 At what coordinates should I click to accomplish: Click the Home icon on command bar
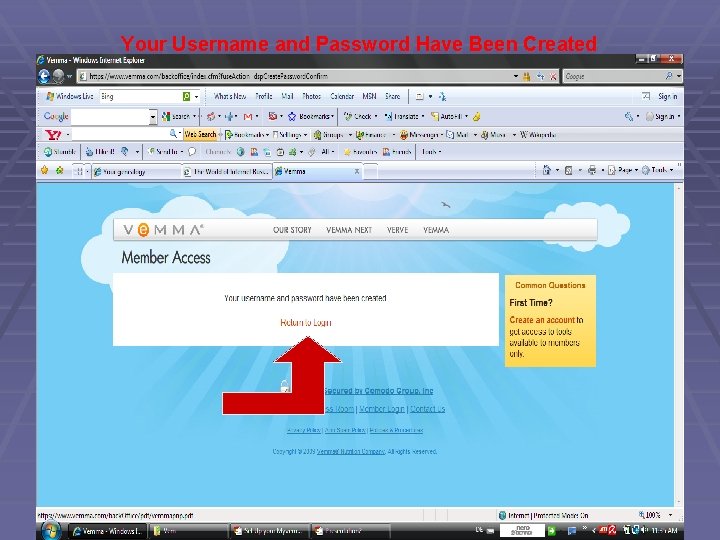[x=546, y=170]
